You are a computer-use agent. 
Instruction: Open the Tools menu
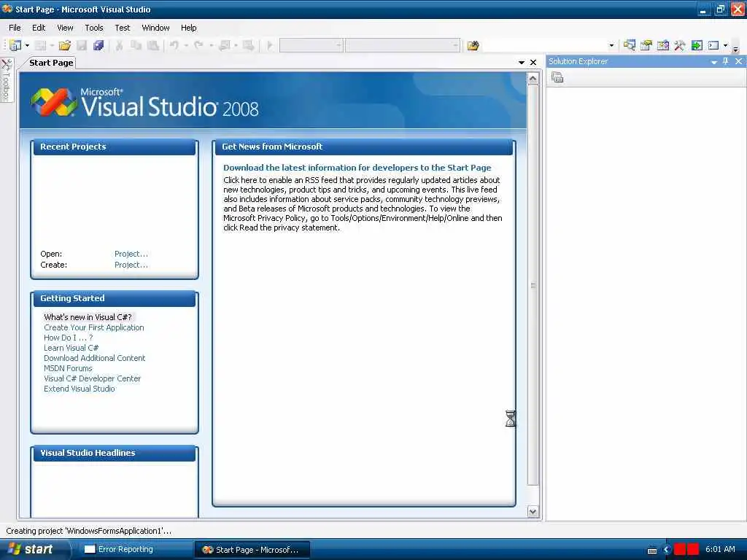(94, 28)
